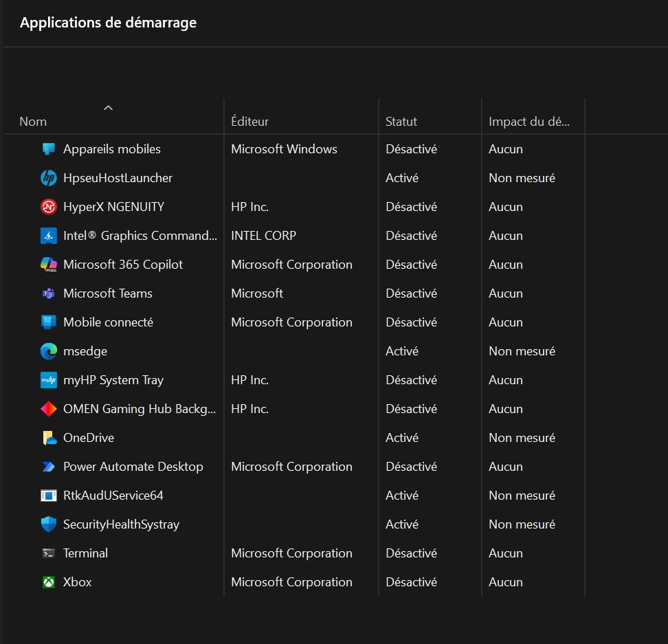Click the OMEN Gaming Hub diamond icon
The height and width of the screenshot is (644, 668).
coord(49,409)
